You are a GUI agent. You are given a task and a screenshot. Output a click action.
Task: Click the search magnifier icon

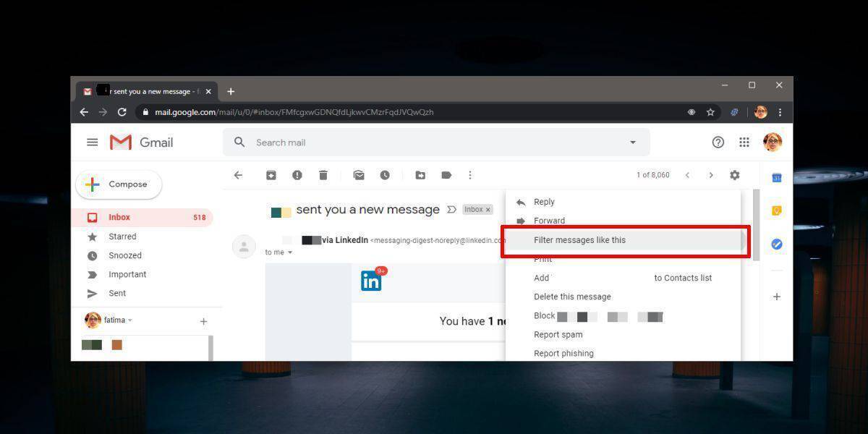(x=239, y=142)
